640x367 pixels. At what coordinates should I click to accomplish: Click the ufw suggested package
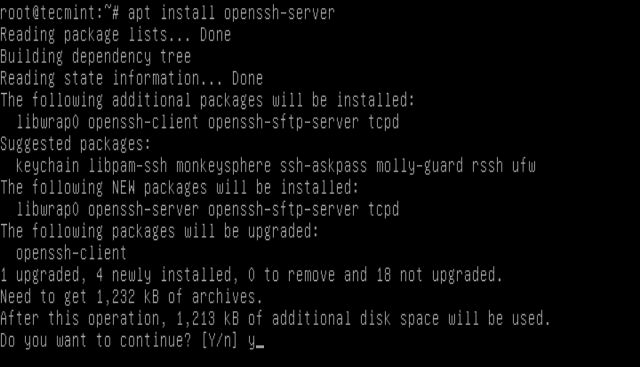click(x=524, y=166)
